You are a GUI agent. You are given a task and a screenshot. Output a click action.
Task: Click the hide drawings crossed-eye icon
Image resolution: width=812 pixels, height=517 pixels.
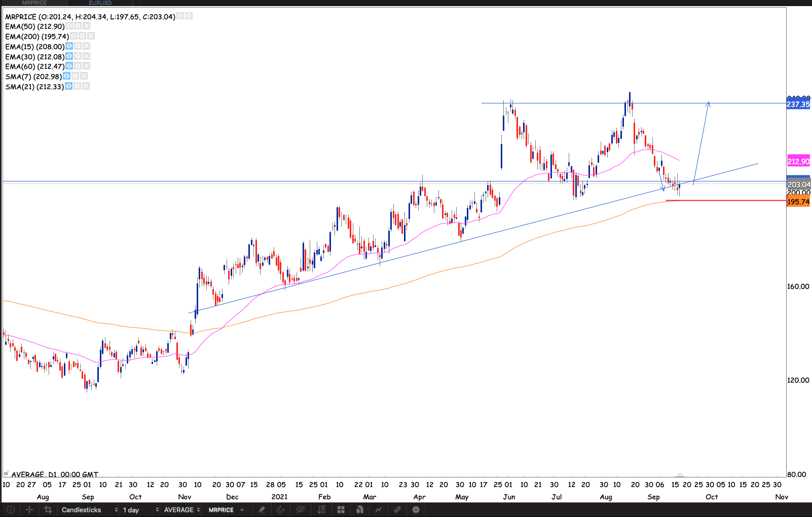301,510
